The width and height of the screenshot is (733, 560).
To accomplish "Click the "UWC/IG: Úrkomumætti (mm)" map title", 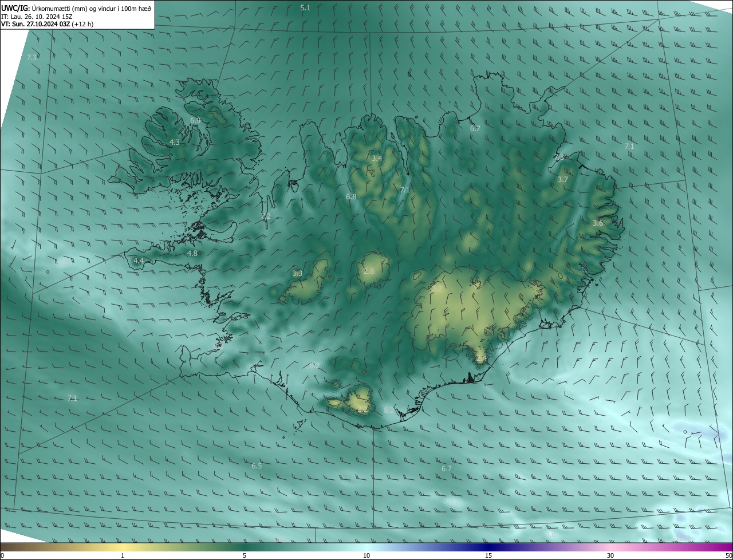I will click(x=76, y=8).
